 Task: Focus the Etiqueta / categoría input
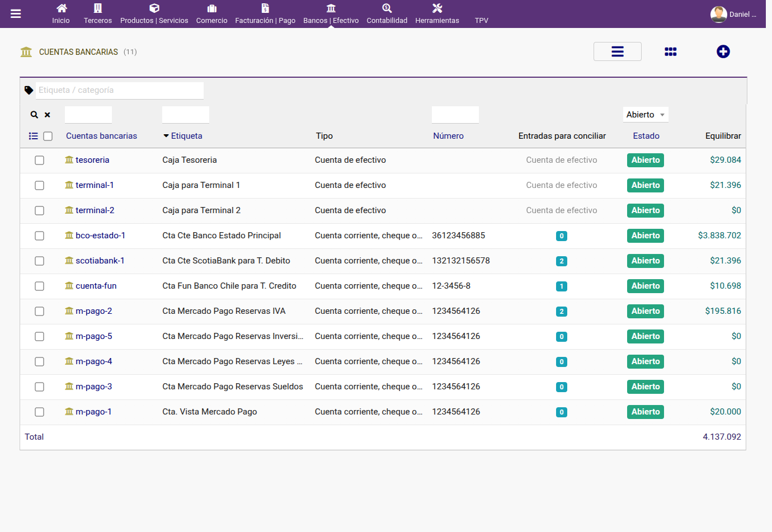click(120, 90)
